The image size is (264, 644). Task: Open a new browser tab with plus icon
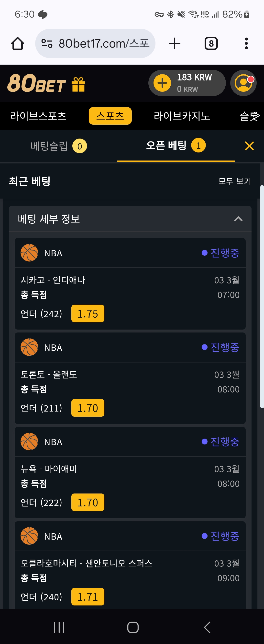[x=174, y=43]
